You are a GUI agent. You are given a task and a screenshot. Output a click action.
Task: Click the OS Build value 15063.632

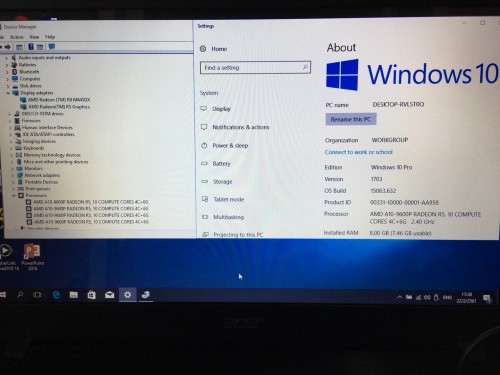[383, 191]
